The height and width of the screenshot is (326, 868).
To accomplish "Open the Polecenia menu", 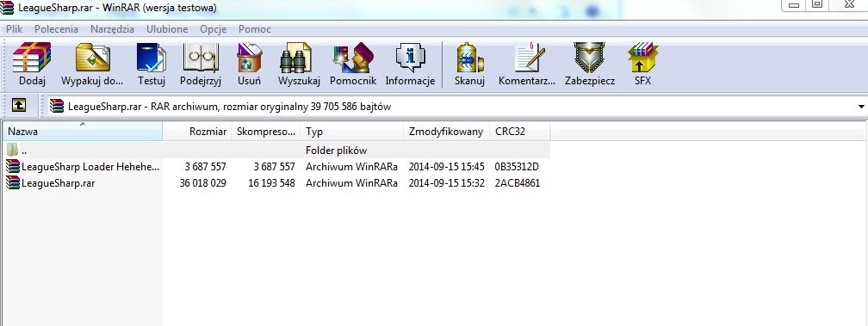I will (x=56, y=29).
